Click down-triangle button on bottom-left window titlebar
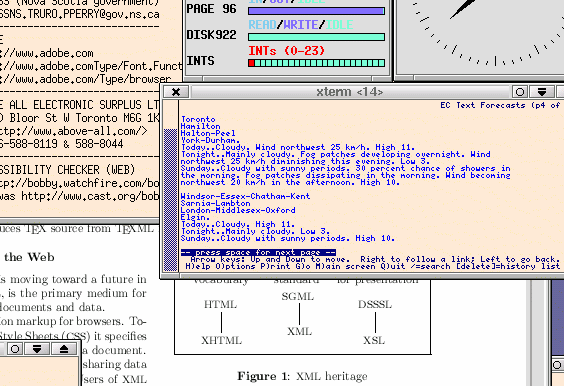The image size is (564, 386). pyautogui.click(x=37, y=349)
